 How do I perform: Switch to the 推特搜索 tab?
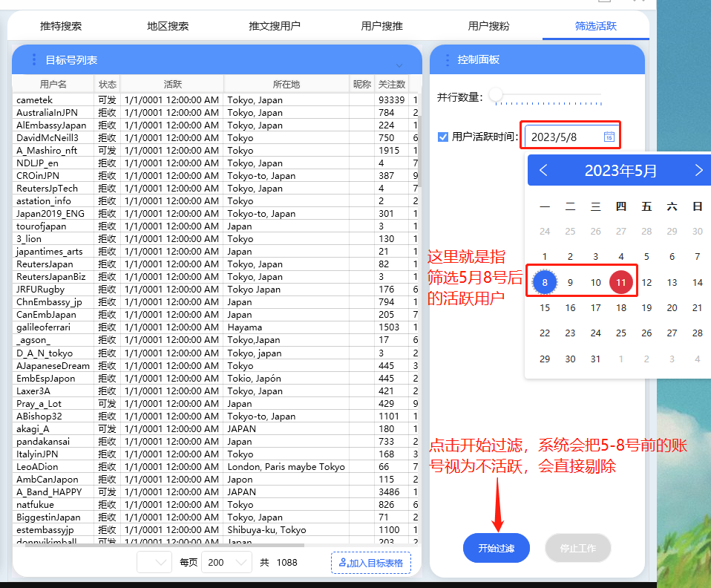point(61,26)
